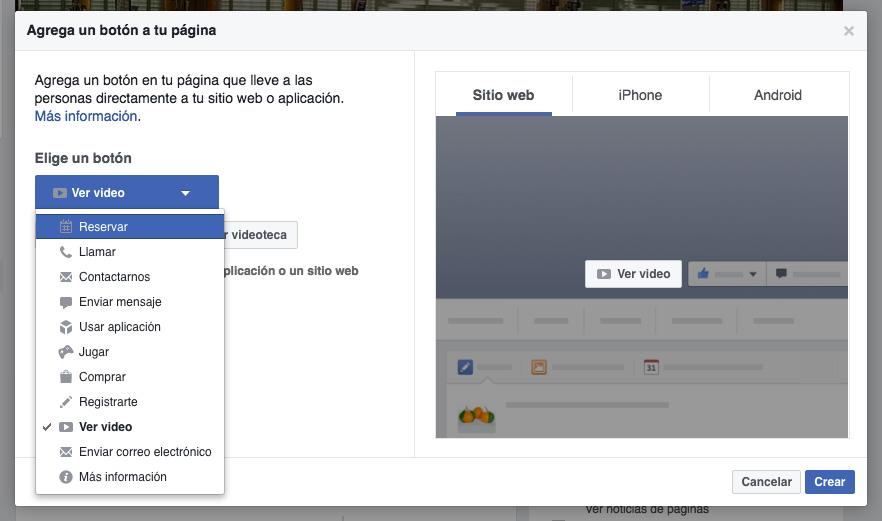Click the thumbs-up like icon in the preview
The image size is (882, 521).
[x=703, y=273]
